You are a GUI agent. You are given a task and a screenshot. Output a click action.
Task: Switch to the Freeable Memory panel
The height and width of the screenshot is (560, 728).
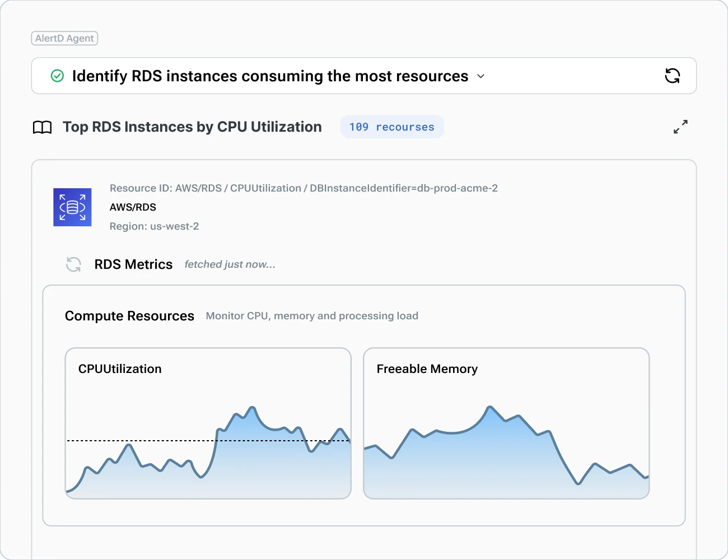427,368
